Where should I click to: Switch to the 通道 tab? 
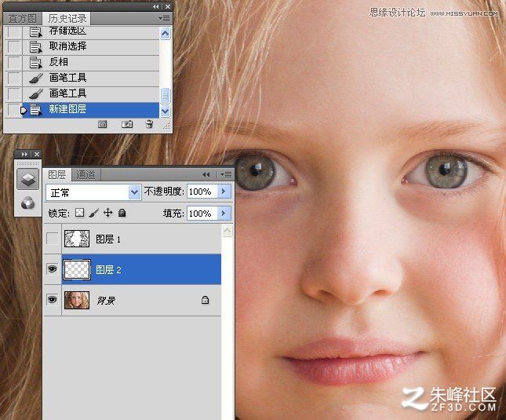pos(86,174)
